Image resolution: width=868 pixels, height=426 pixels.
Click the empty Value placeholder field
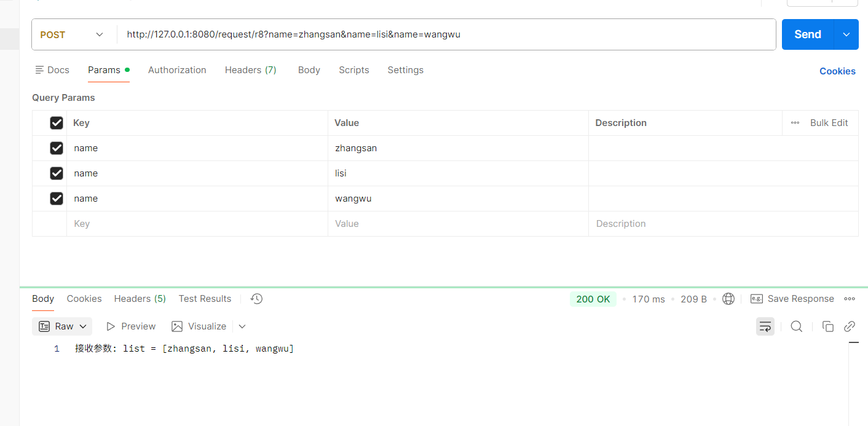click(x=458, y=224)
